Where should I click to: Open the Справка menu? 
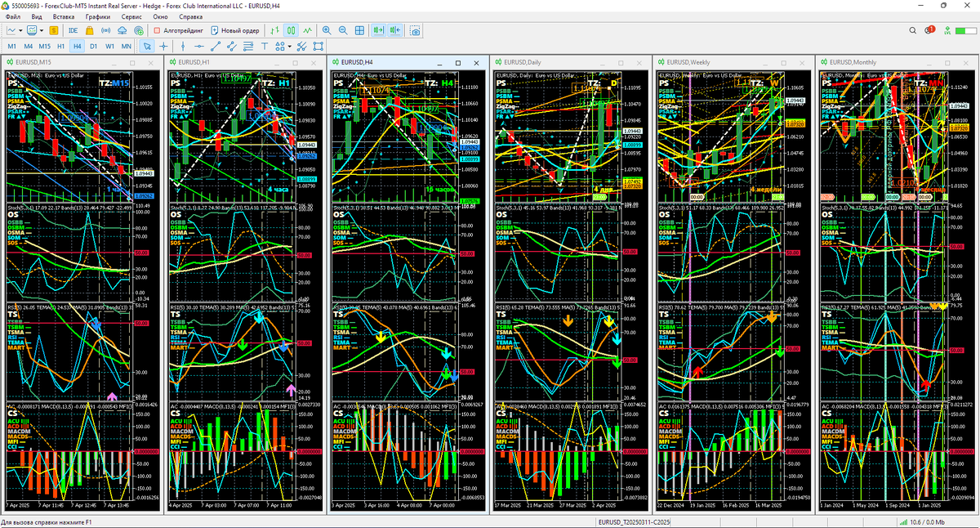click(190, 16)
